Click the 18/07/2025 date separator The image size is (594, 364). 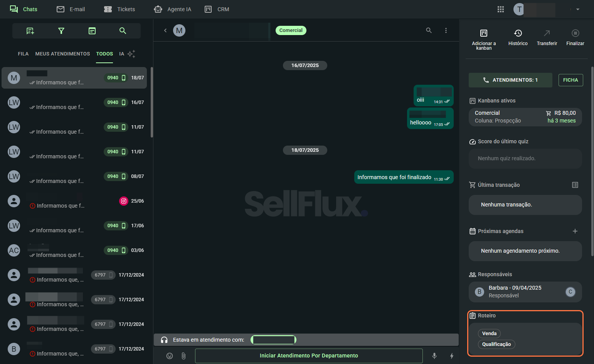pos(305,150)
